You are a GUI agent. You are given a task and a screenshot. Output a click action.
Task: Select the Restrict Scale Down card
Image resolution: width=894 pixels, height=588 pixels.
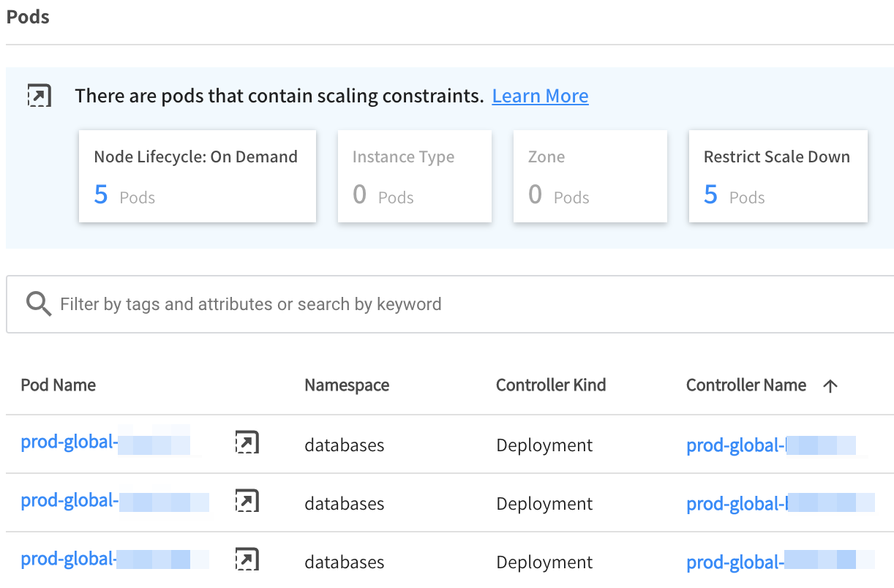[778, 176]
